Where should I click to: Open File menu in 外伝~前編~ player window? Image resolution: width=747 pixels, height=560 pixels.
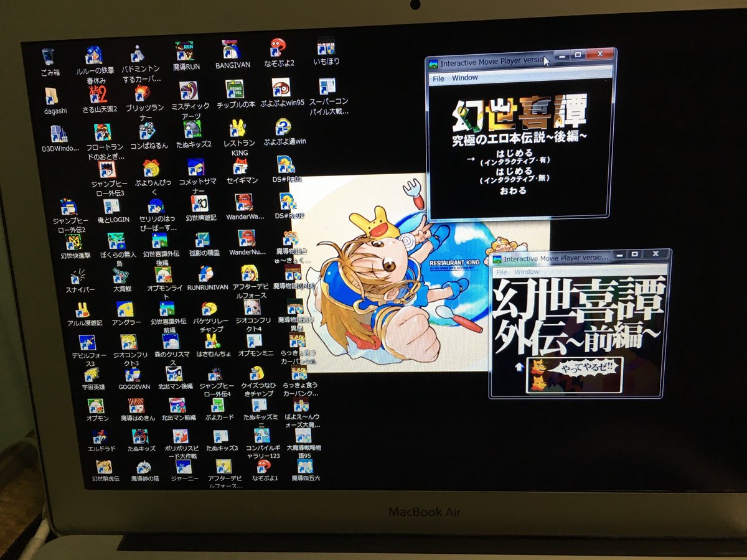pos(501,272)
